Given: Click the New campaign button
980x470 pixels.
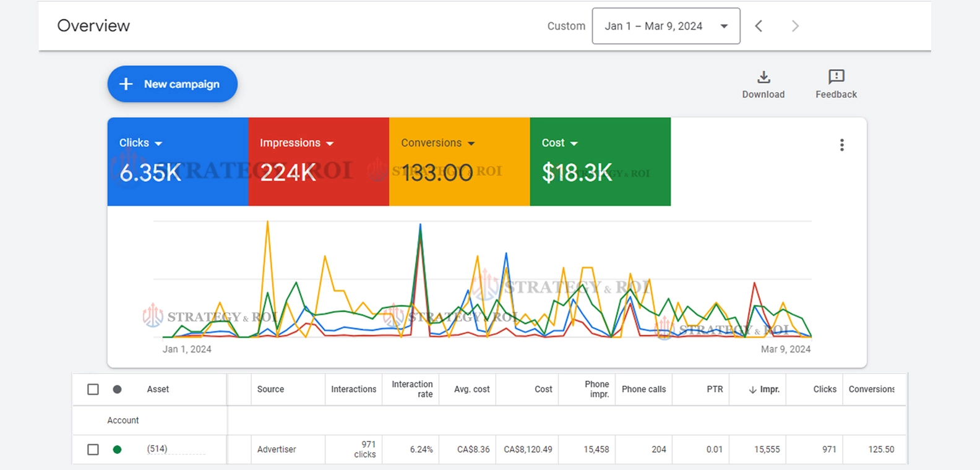Looking at the screenshot, I should coord(173,84).
